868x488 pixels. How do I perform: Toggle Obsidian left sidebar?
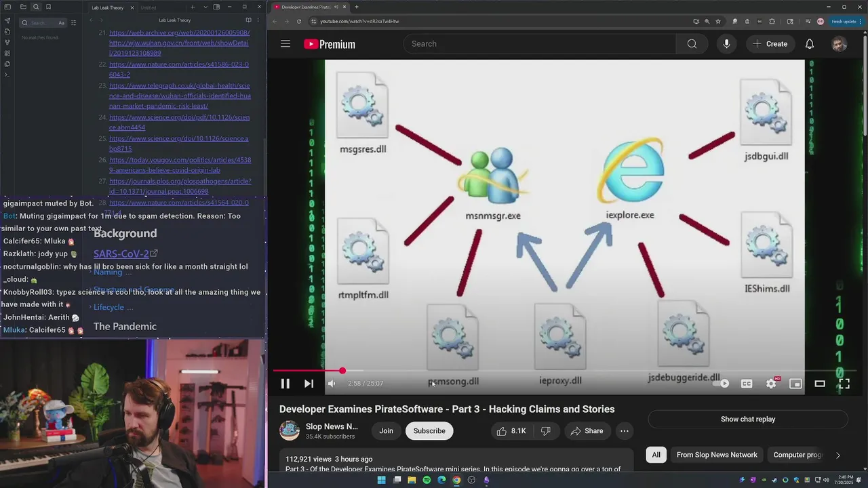pos(8,7)
